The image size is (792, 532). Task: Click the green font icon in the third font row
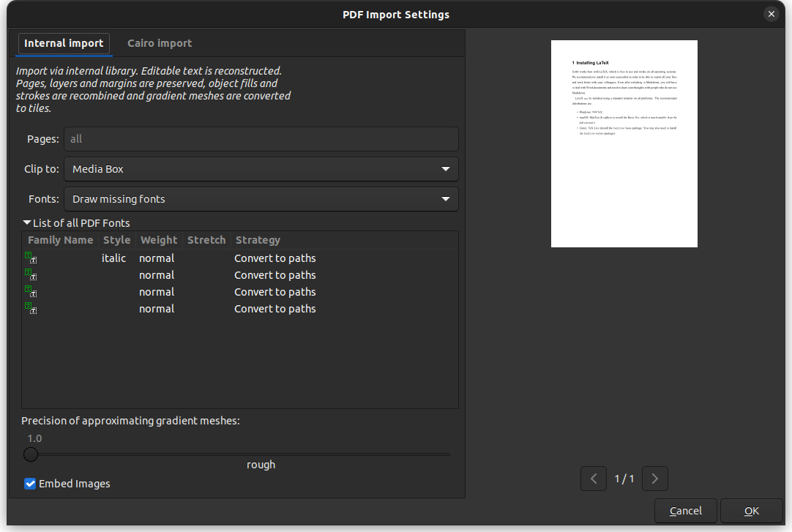31,291
